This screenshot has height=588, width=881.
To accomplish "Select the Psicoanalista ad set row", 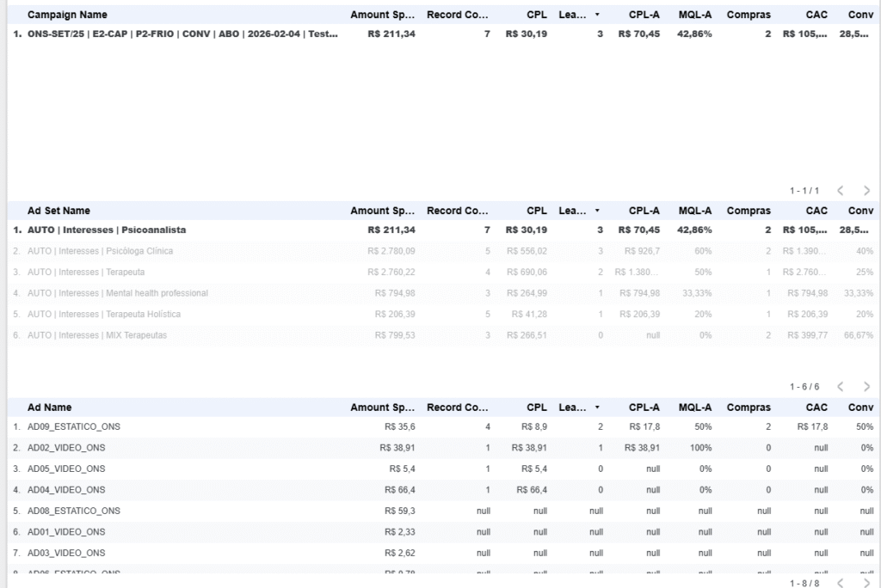I will coord(107,230).
